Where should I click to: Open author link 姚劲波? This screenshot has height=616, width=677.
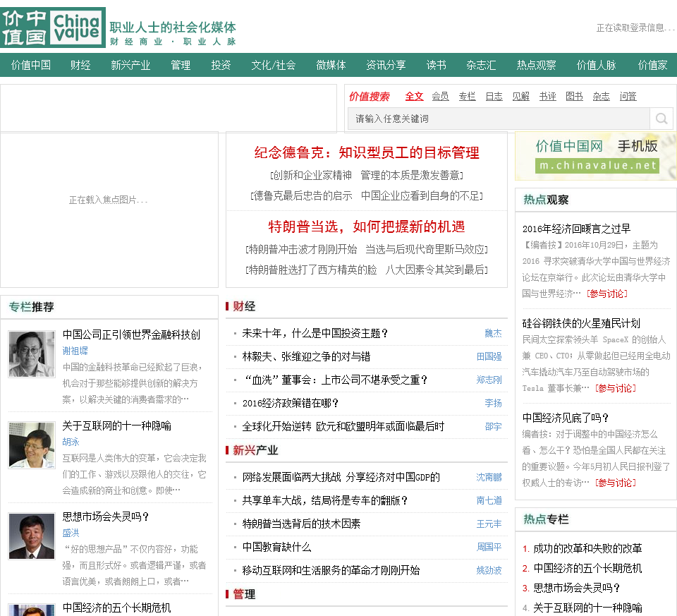click(489, 570)
